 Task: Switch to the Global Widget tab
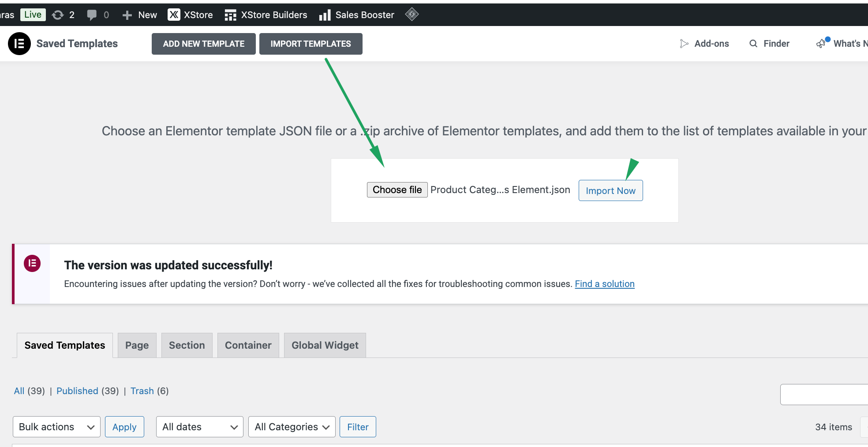tap(325, 345)
